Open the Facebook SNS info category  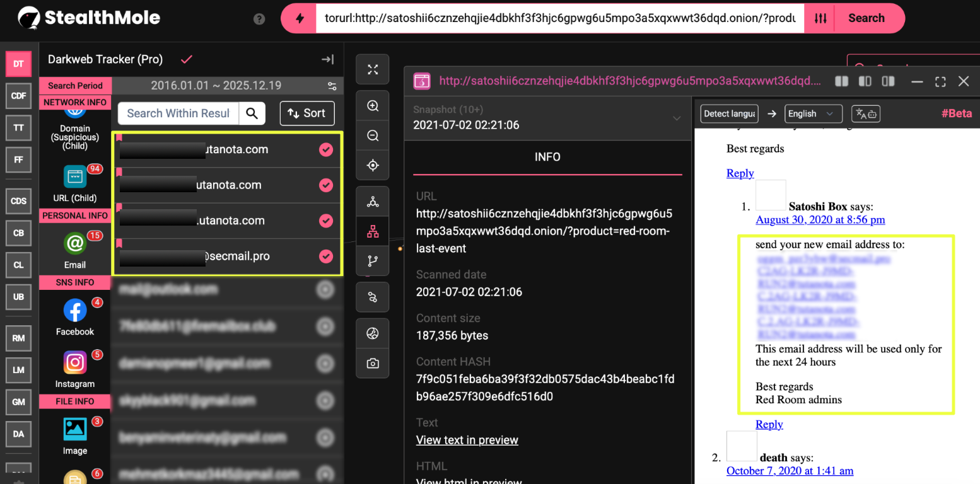75,317
